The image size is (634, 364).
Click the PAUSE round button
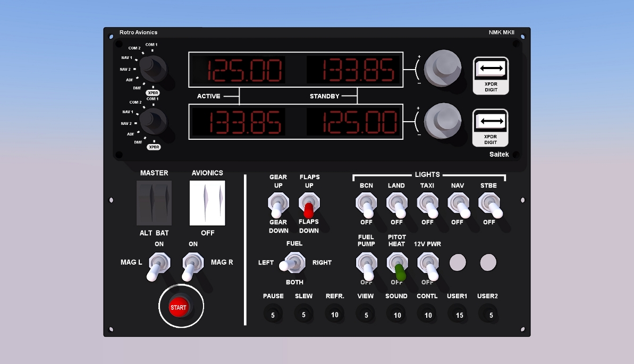[273, 315]
